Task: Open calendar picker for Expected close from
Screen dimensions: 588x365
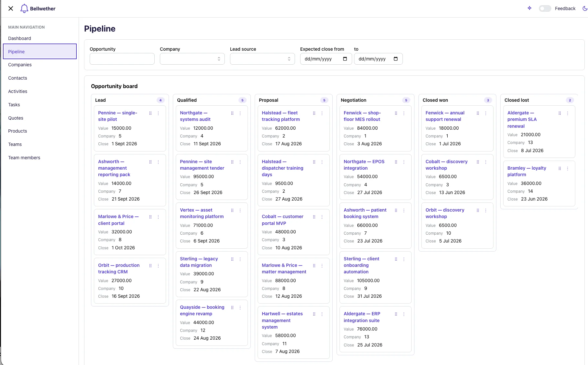Action: [345, 59]
